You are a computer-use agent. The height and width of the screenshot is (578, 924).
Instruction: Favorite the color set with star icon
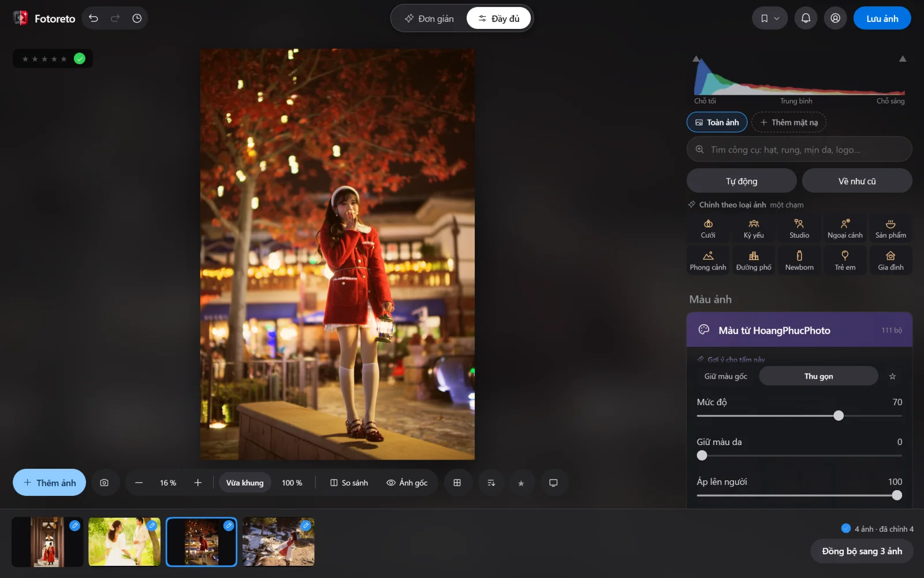892,376
